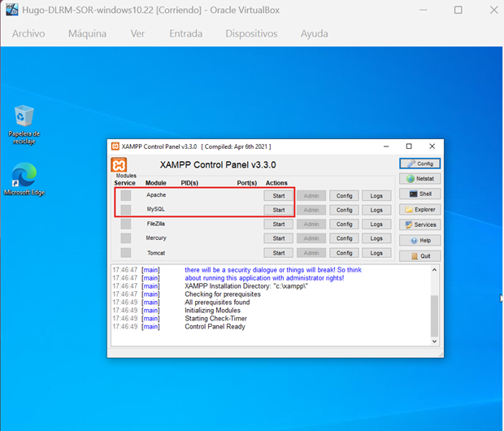Open the Archivo menu
This screenshot has width=504, height=431.
click(28, 33)
